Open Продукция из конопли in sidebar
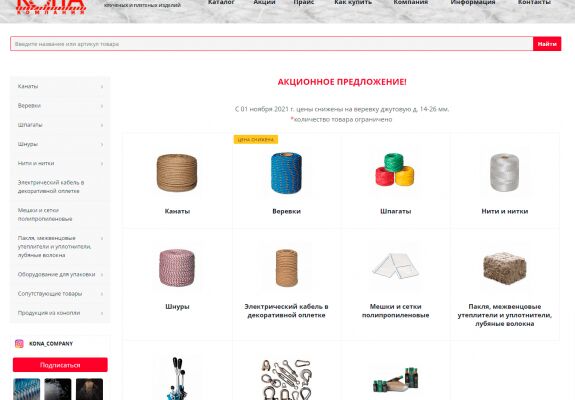The height and width of the screenshot is (400, 575). pos(49,313)
